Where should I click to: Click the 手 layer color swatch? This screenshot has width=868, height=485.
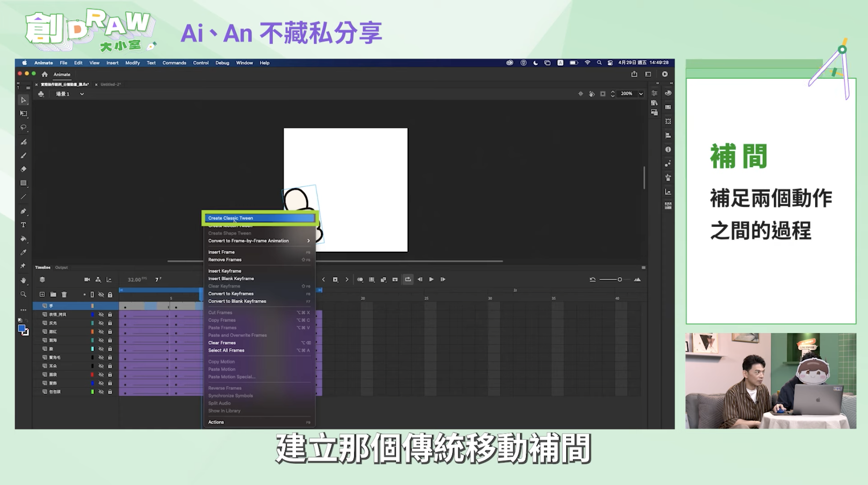point(92,306)
